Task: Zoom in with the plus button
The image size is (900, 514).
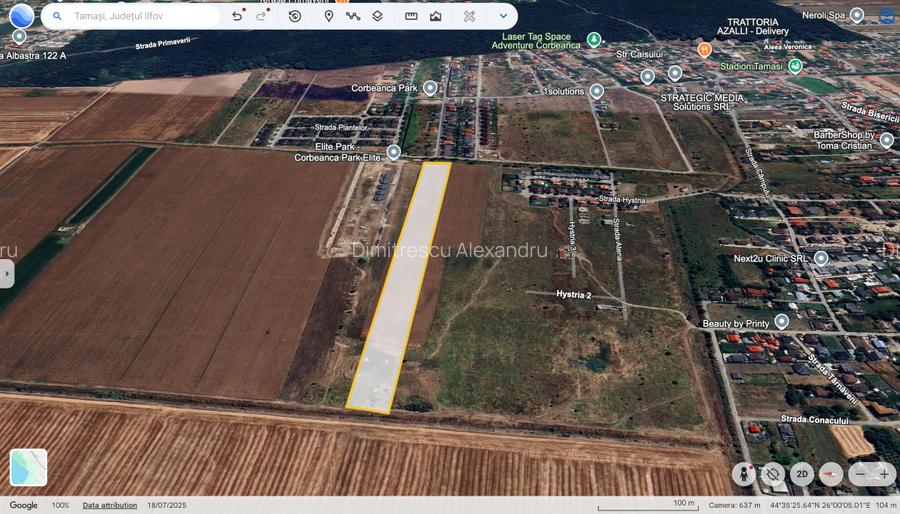Action: (884, 474)
